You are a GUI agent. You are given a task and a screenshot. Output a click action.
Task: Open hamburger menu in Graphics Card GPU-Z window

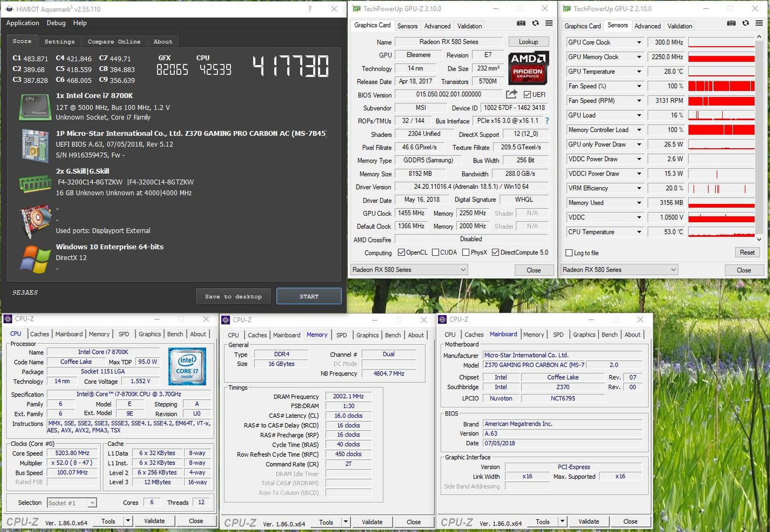click(x=549, y=23)
